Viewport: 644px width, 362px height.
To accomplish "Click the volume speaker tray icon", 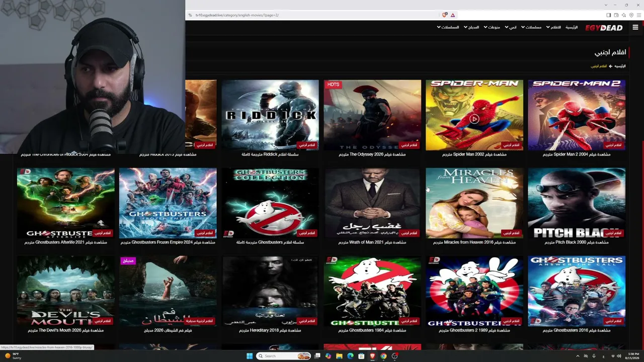I will pos(620,356).
